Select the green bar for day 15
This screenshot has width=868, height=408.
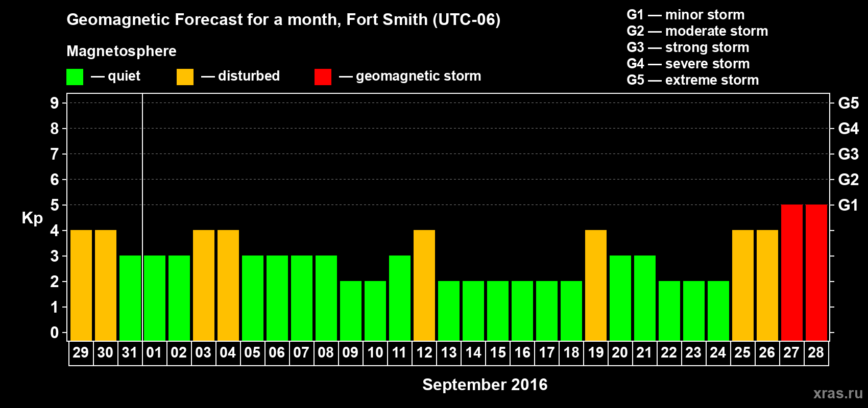[x=498, y=311]
